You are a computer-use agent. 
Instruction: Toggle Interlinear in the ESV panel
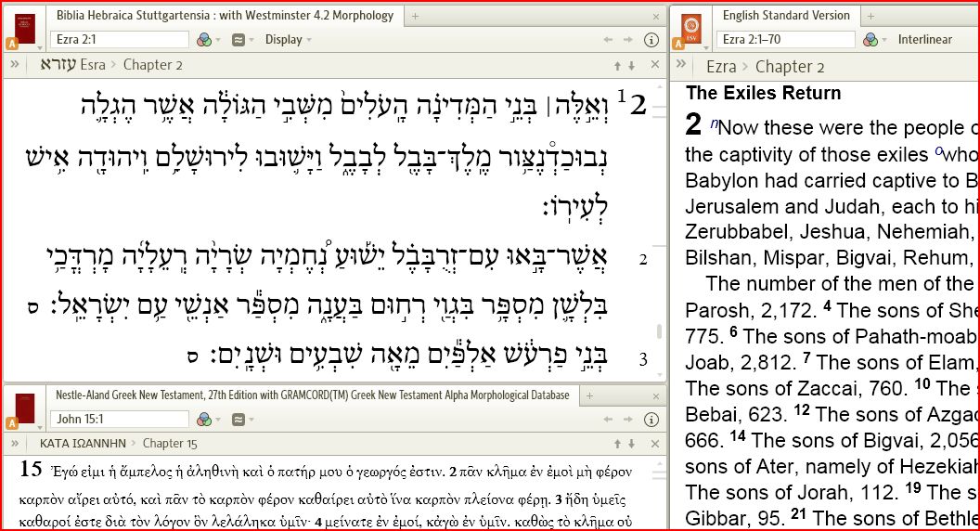(x=925, y=39)
